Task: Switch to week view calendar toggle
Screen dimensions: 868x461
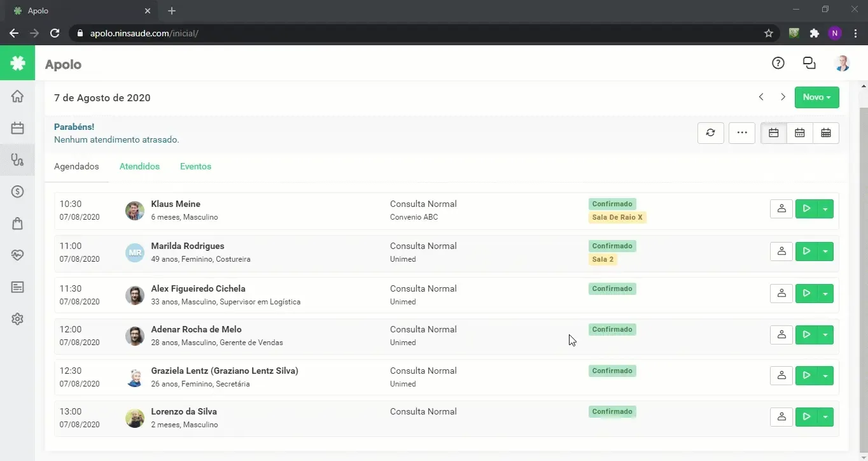Action: (800, 133)
